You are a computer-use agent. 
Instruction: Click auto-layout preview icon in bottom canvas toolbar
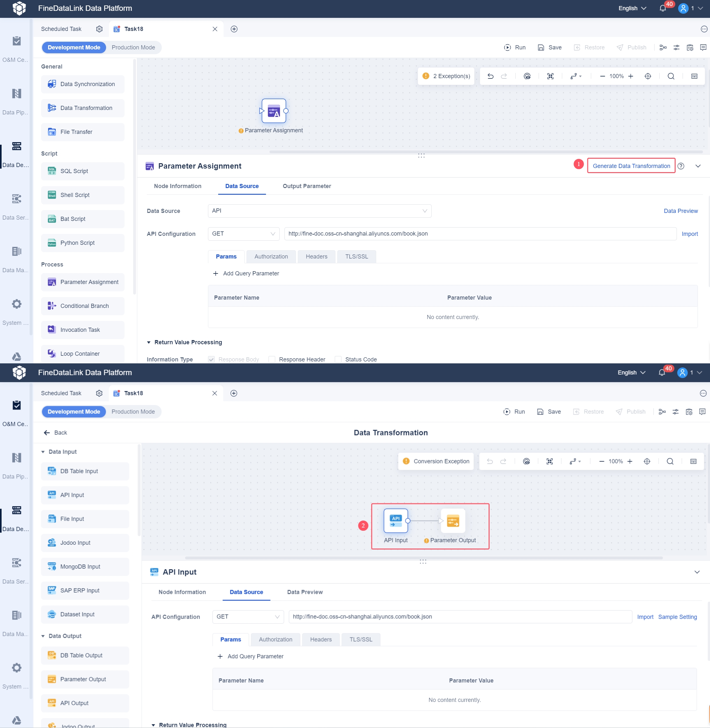click(526, 462)
